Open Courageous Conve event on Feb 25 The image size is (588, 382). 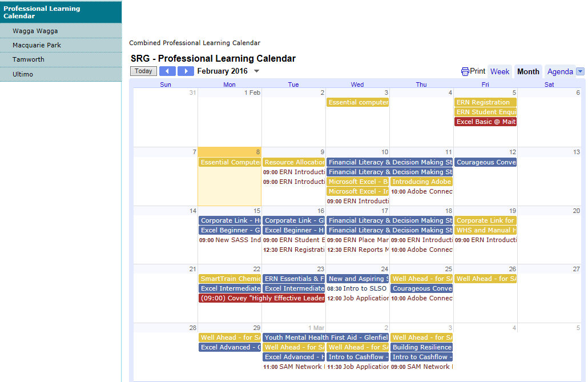[x=421, y=288]
